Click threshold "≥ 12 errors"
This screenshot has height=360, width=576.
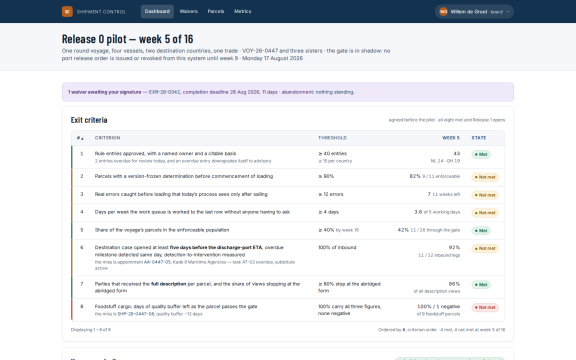(x=331, y=194)
